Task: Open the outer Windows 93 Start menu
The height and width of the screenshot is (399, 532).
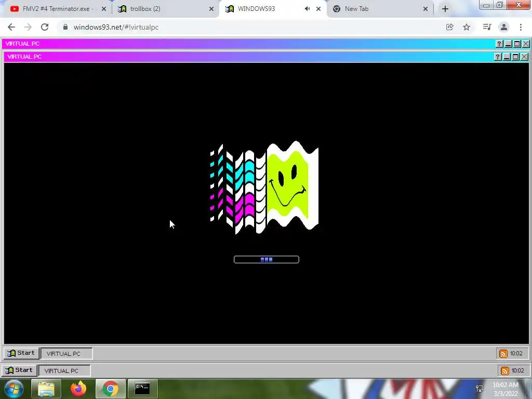Action: (19, 370)
